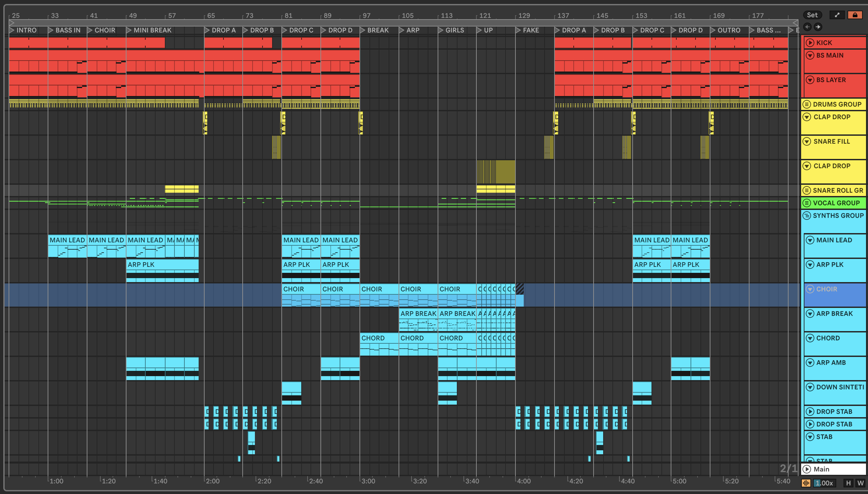The image size is (868, 494).
Task: Toggle the waveform overview icon
Action: pos(806,483)
